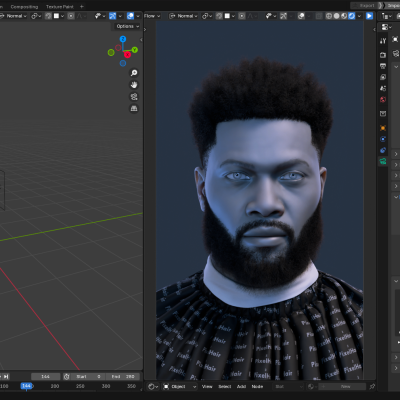Open the Tool properties tab
This screenshot has height=400, width=400.
click(383, 41)
